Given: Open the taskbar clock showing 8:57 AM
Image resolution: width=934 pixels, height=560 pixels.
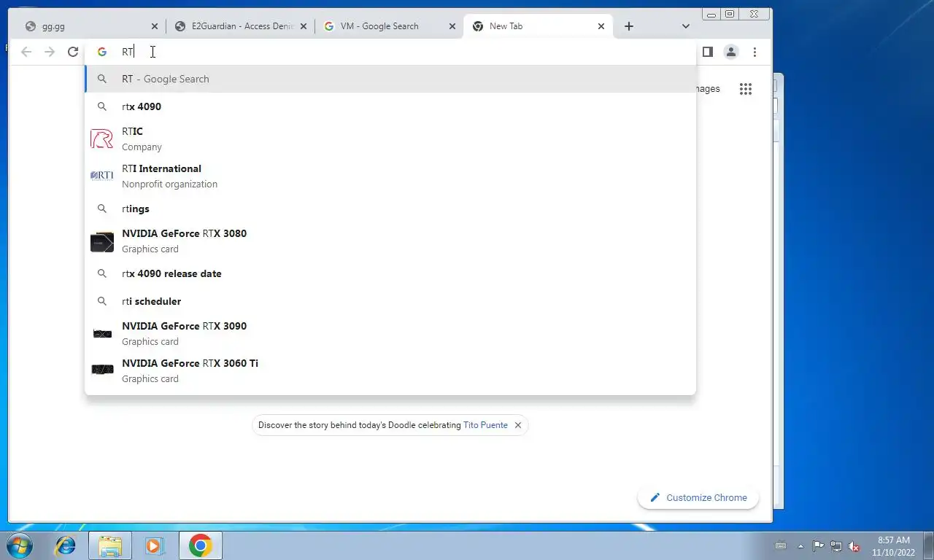Looking at the screenshot, I should coord(893,546).
